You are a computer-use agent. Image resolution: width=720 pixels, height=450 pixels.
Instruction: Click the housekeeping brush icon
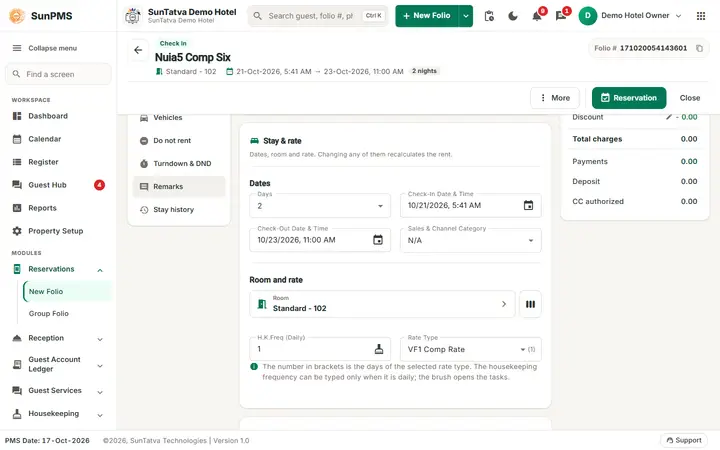[x=379, y=349]
